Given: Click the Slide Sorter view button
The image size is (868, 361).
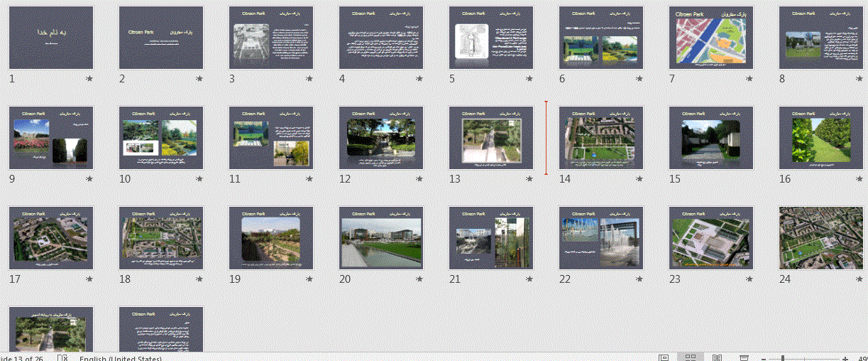Looking at the screenshot, I should 690,357.
